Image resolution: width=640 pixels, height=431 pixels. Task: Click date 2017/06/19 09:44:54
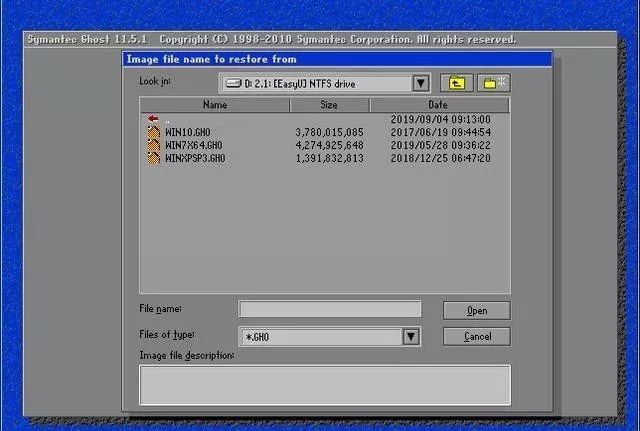pos(441,132)
